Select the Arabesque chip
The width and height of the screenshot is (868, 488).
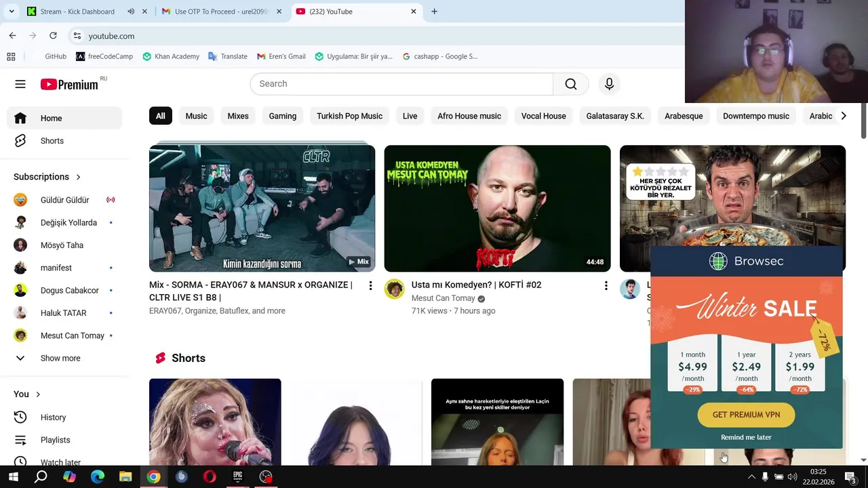click(684, 116)
